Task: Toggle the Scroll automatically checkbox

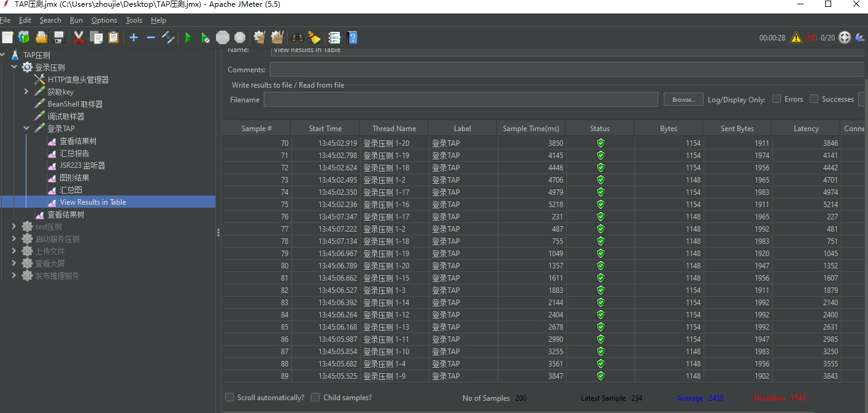Action: [229, 398]
